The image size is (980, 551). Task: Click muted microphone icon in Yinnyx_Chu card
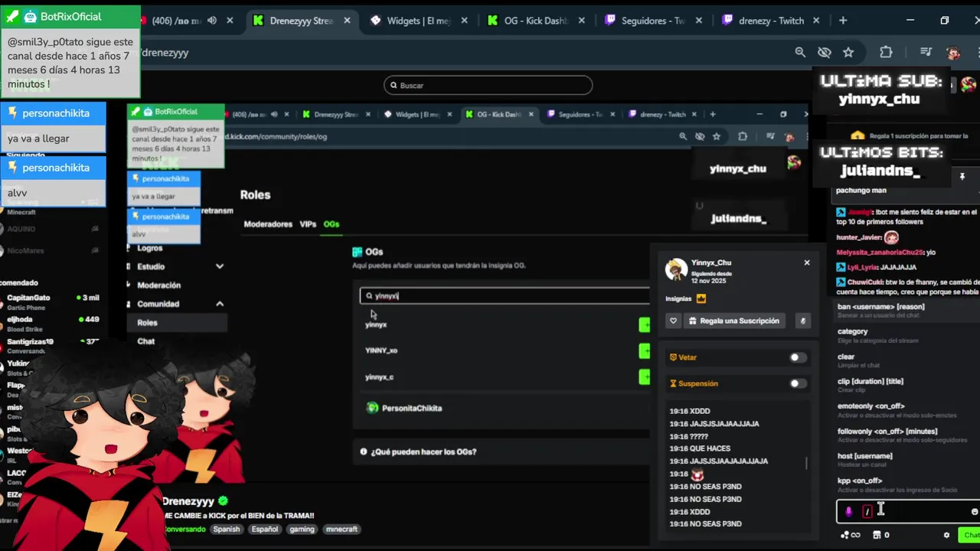point(803,321)
